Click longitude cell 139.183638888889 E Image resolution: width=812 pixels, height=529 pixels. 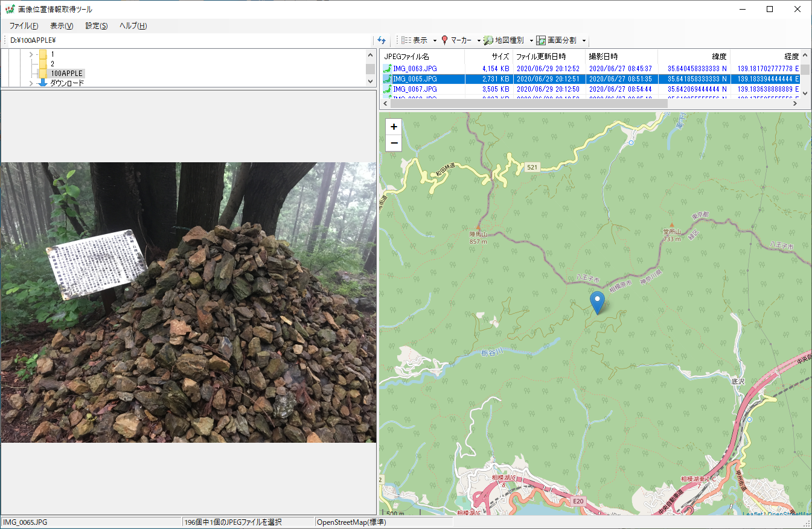click(769, 89)
